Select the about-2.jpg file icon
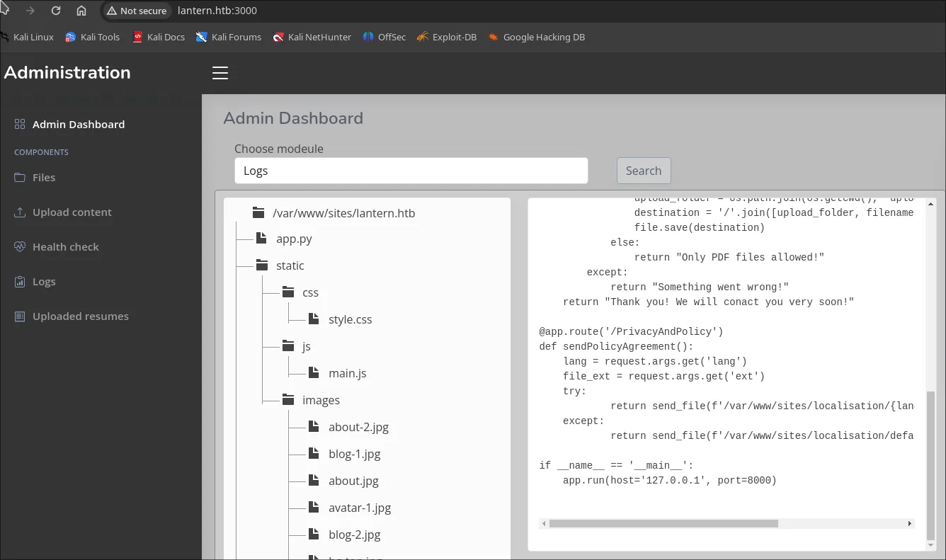Viewport: 946px width, 560px height. pos(314,427)
